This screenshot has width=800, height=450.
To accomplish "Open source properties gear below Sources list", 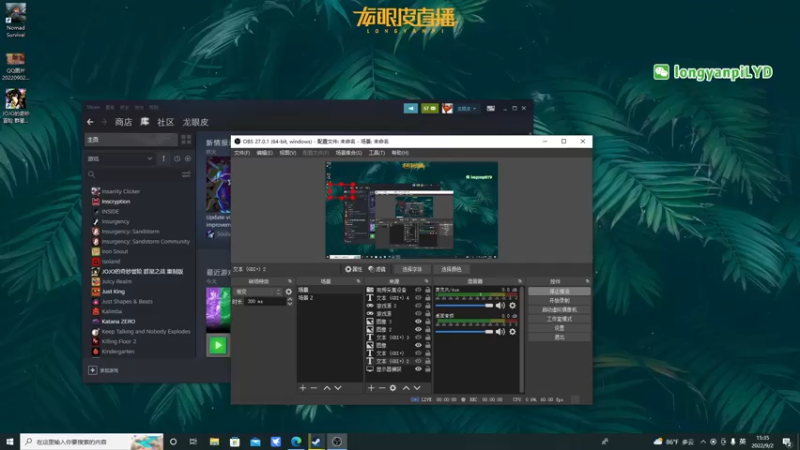I will [x=393, y=388].
